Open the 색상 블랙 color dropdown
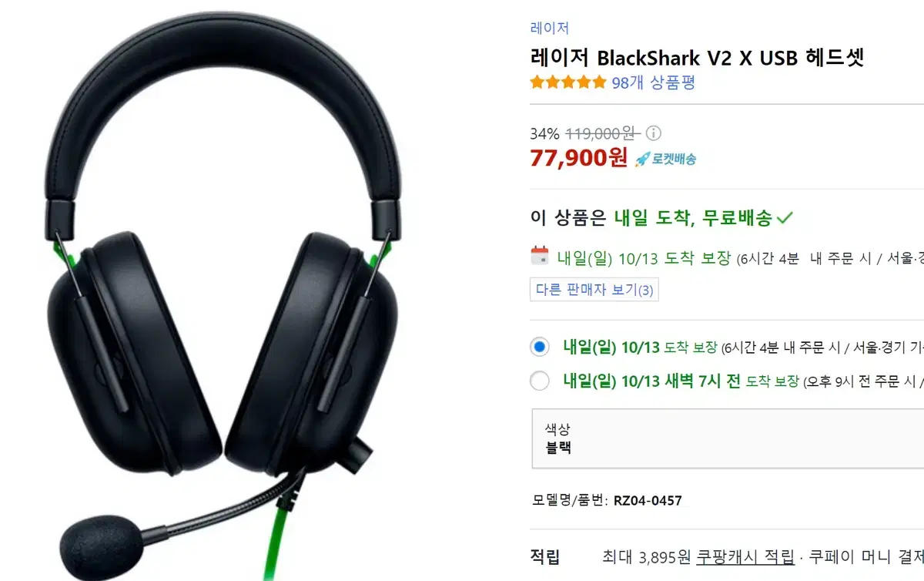 point(728,438)
